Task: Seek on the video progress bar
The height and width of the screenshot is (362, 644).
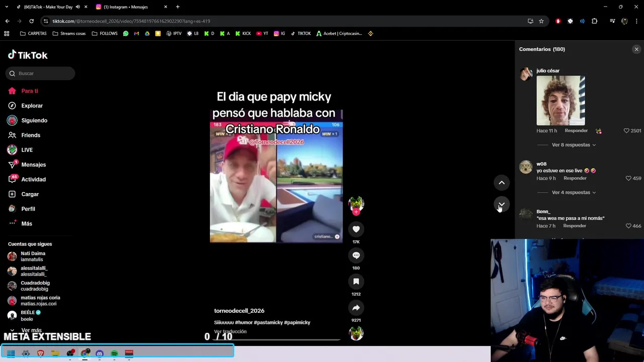Action: pyautogui.click(x=276, y=340)
